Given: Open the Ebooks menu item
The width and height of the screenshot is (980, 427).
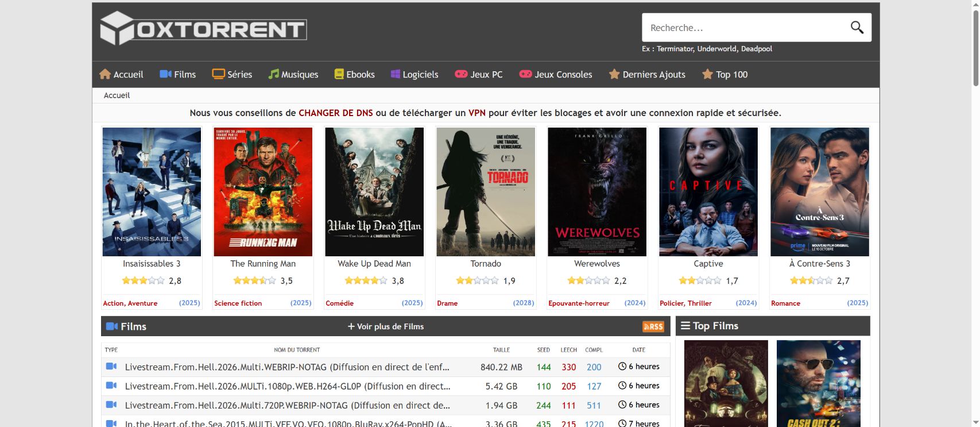Looking at the screenshot, I should (x=354, y=74).
